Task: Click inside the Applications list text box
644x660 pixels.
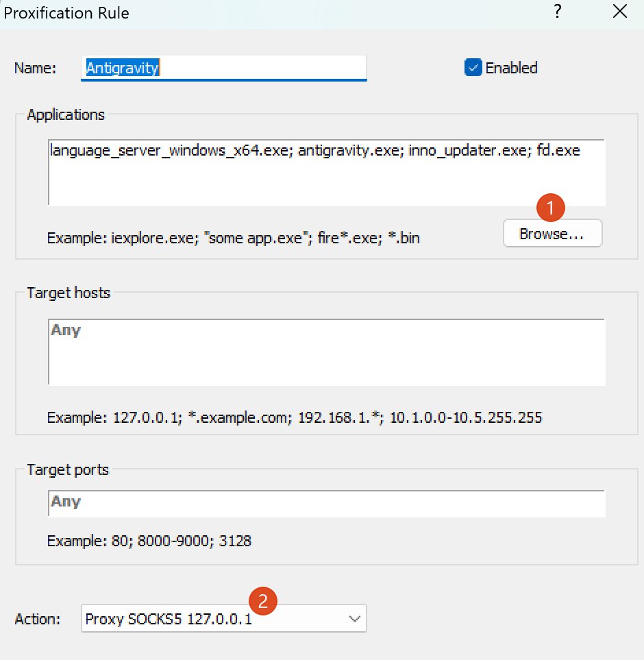Action: pyautogui.click(x=326, y=172)
